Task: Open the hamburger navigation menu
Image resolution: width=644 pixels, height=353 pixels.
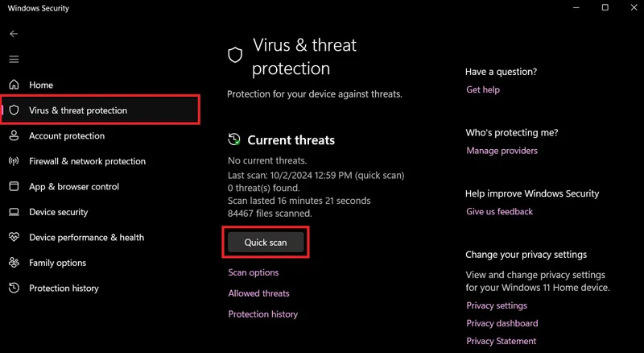Action: [14, 60]
